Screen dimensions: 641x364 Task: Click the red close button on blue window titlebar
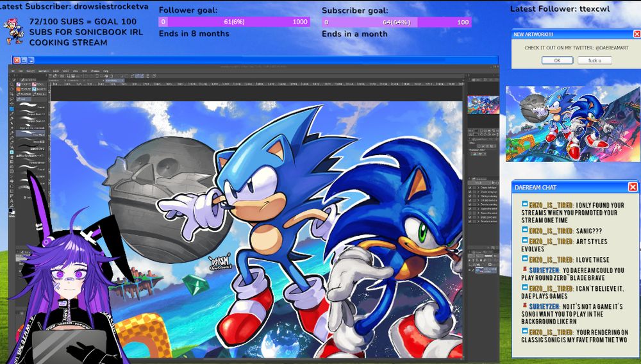coord(17,60)
